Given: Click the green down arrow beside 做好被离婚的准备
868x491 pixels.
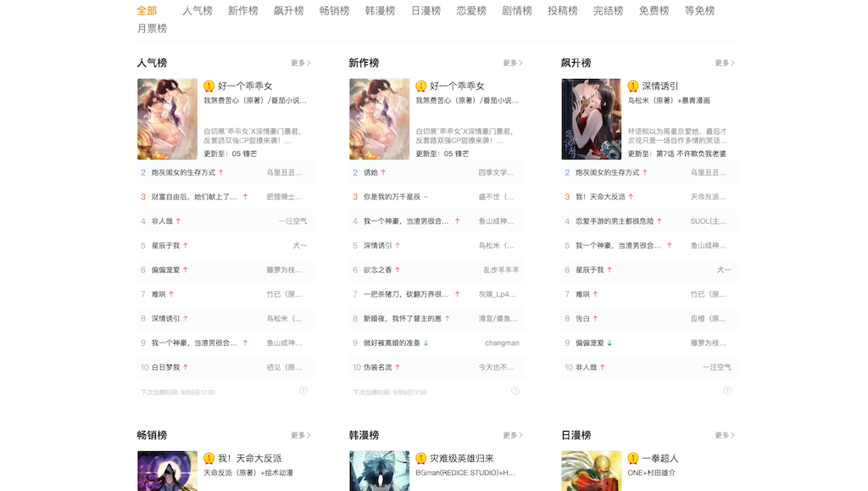Looking at the screenshot, I should pyautogui.click(x=426, y=343).
